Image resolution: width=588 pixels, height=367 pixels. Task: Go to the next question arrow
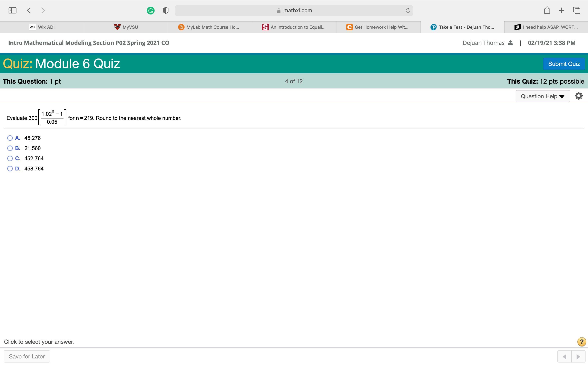(578, 357)
